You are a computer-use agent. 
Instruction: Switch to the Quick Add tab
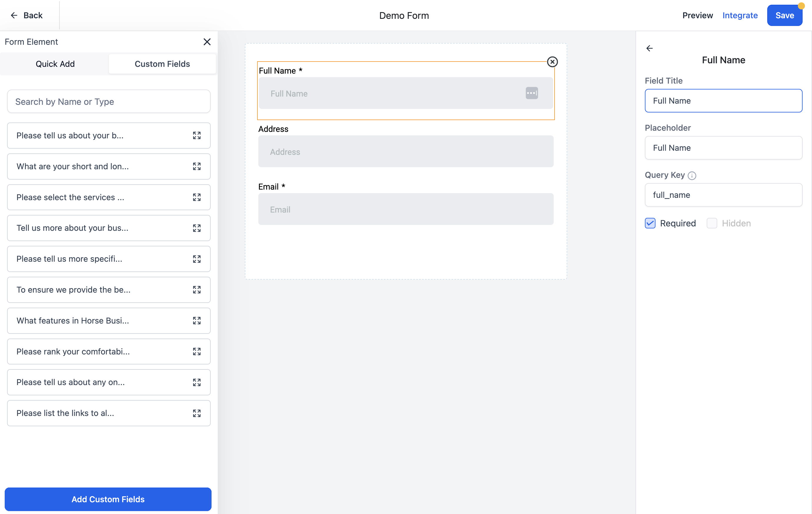click(55, 64)
